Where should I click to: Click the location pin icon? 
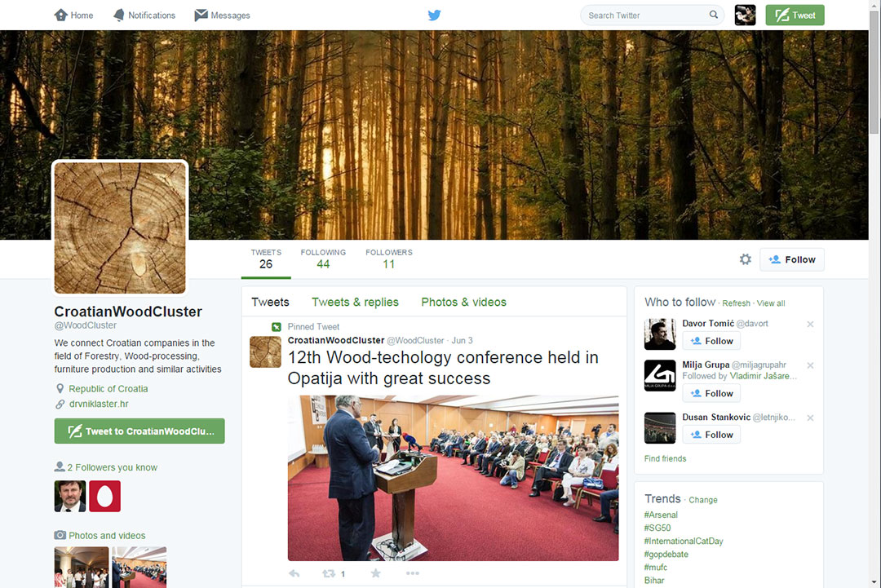click(60, 389)
